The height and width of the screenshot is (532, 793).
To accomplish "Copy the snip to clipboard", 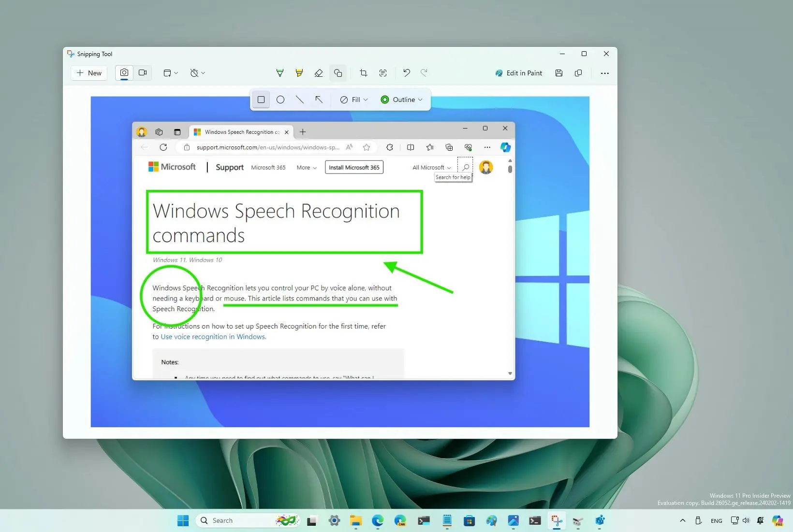I will tap(578, 73).
